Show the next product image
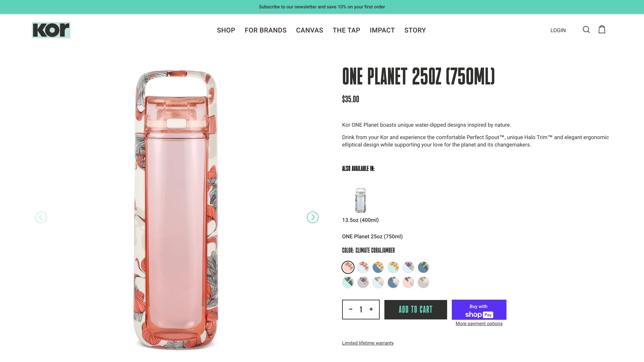The height and width of the screenshot is (362, 644). (x=312, y=217)
